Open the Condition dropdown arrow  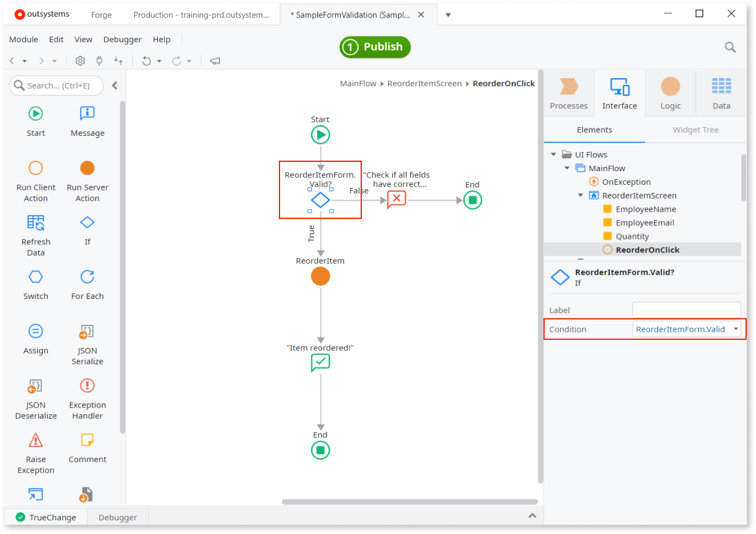coord(736,329)
